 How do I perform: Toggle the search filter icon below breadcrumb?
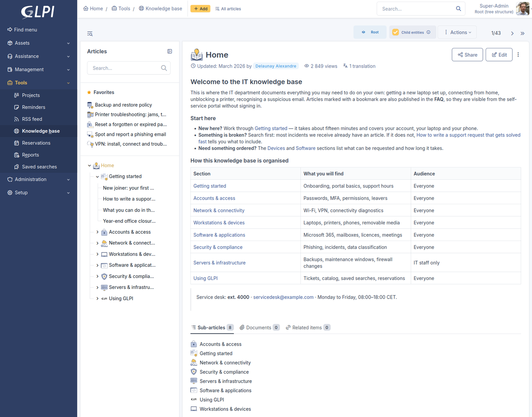pos(90,34)
